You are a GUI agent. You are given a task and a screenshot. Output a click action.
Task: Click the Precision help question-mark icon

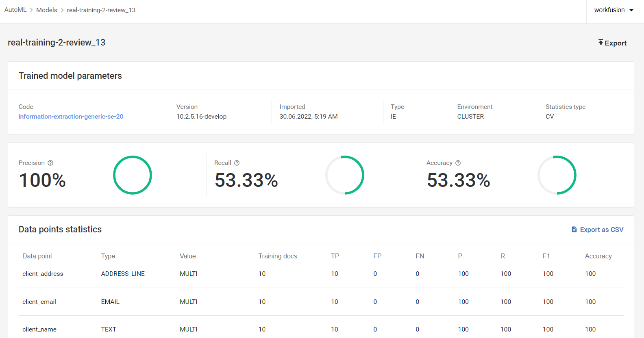(x=50, y=163)
